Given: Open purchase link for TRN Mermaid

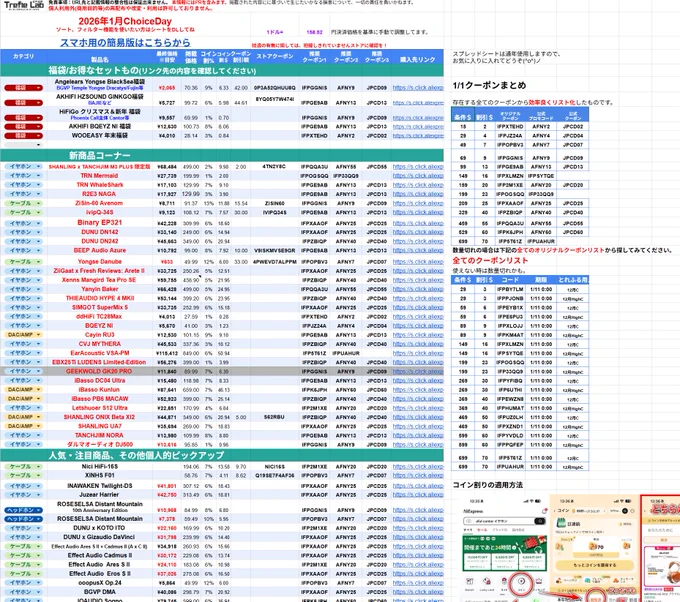Looking at the screenshot, I should pyautogui.click(x=418, y=176).
